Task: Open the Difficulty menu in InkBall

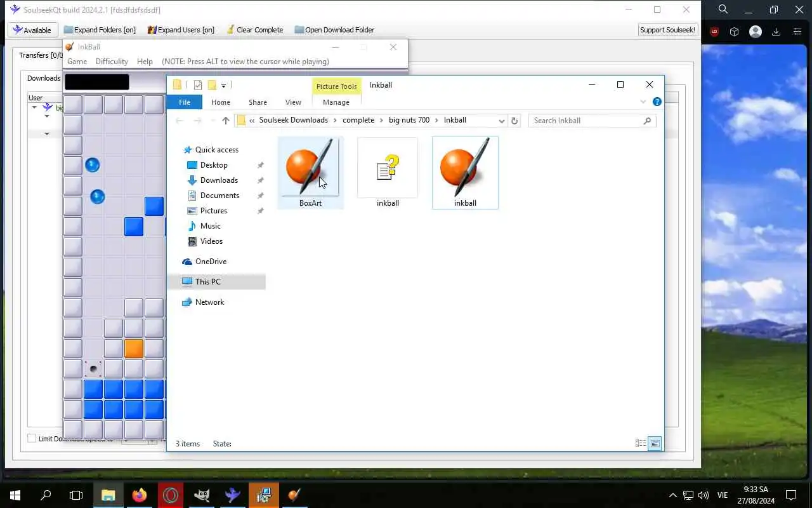Action: pyautogui.click(x=112, y=62)
